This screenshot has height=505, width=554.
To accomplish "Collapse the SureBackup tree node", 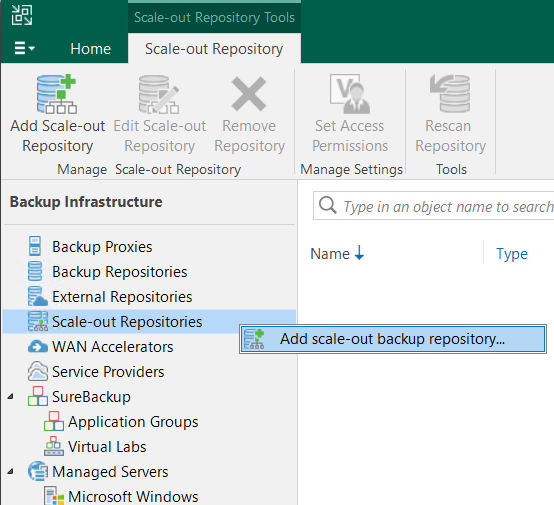I will 11,397.
